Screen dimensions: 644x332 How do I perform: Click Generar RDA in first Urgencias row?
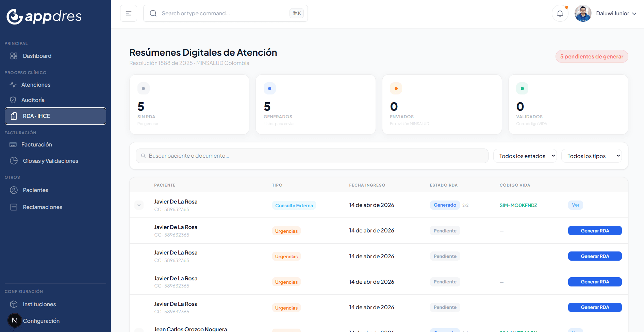point(595,231)
